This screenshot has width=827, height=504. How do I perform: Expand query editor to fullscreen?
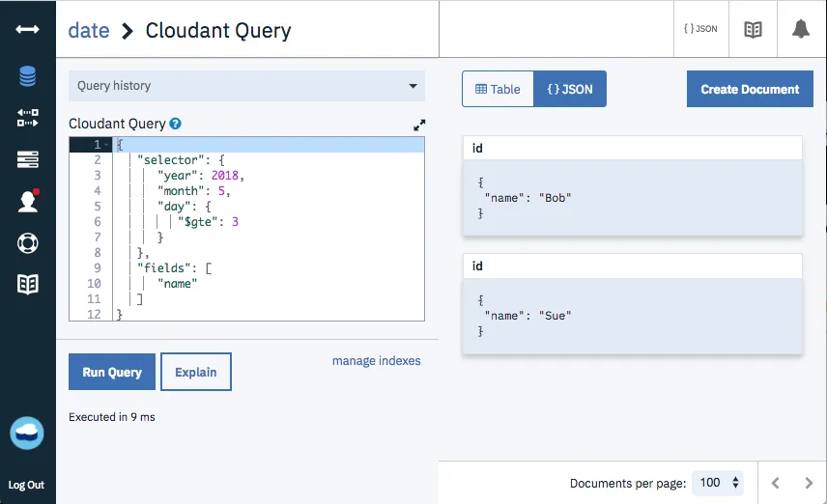coord(419,125)
